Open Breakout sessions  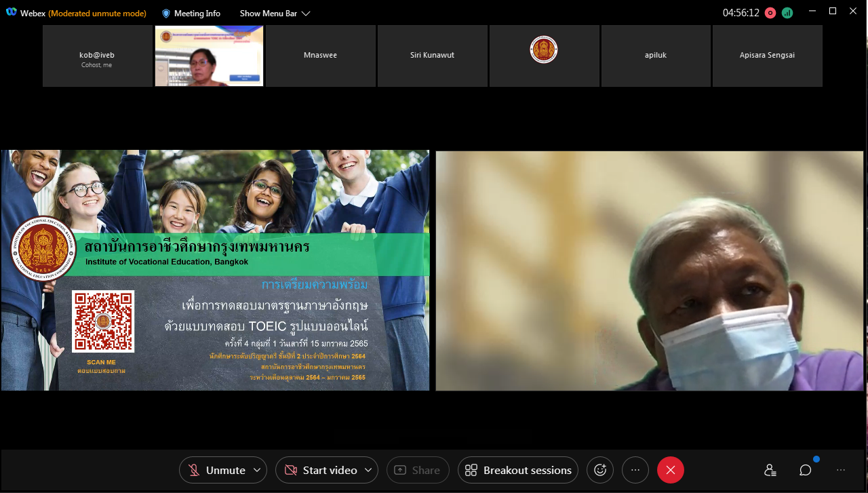click(x=518, y=470)
